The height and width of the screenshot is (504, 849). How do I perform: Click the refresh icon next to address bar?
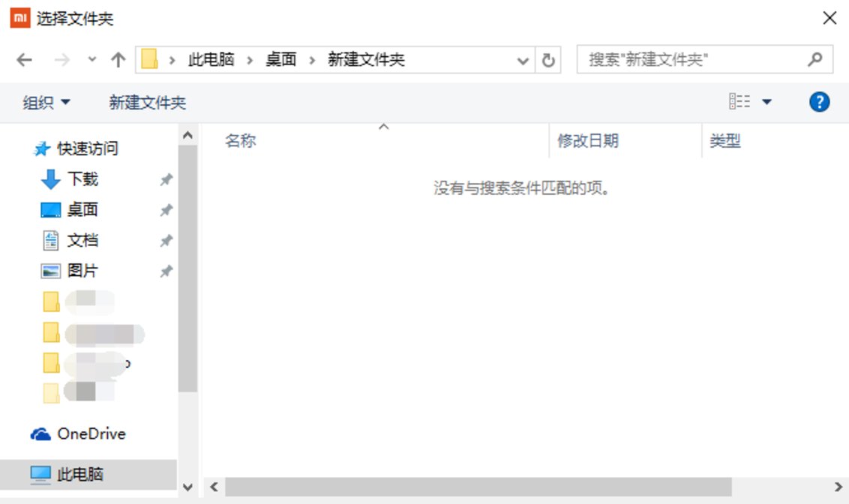[x=550, y=60]
